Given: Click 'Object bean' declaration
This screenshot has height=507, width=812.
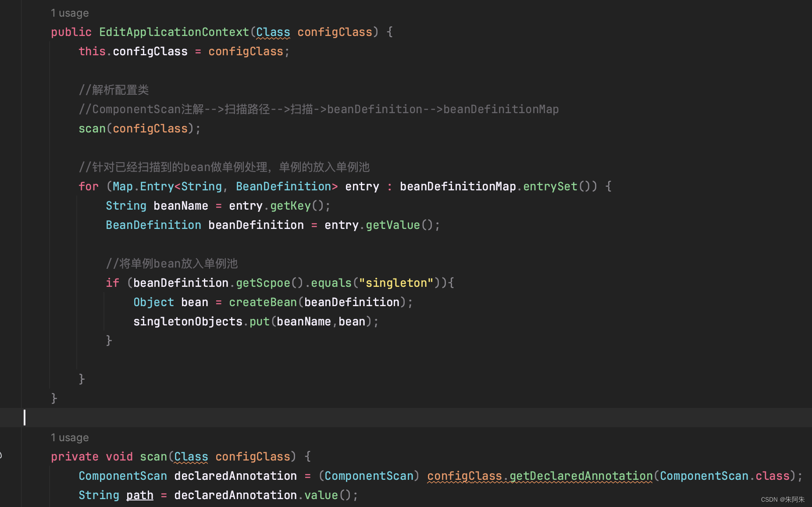Looking at the screenshot, I should coord(171,302).
